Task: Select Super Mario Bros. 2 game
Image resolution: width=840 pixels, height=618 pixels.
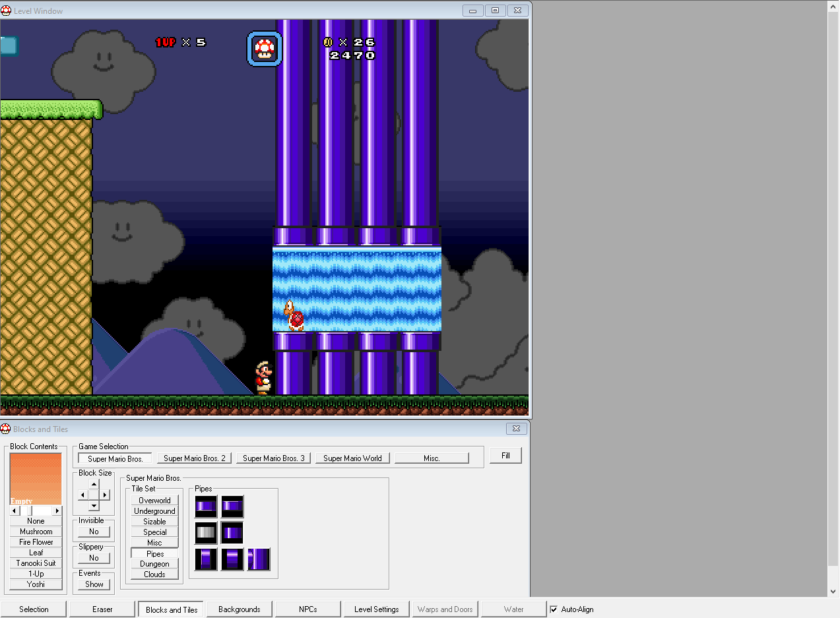Action: tap(194, 458)
